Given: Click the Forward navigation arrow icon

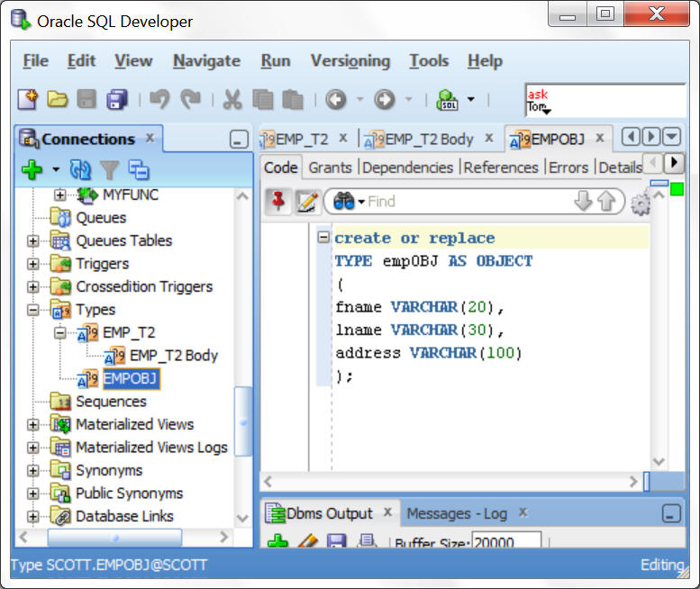Looking at the screenshot, I should click(x=385, y=99).
